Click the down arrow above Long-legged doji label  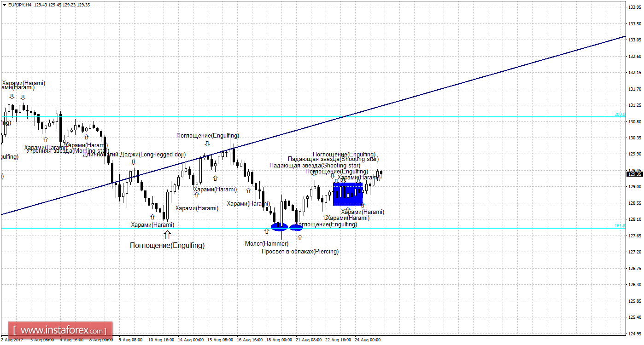point(134,162)
